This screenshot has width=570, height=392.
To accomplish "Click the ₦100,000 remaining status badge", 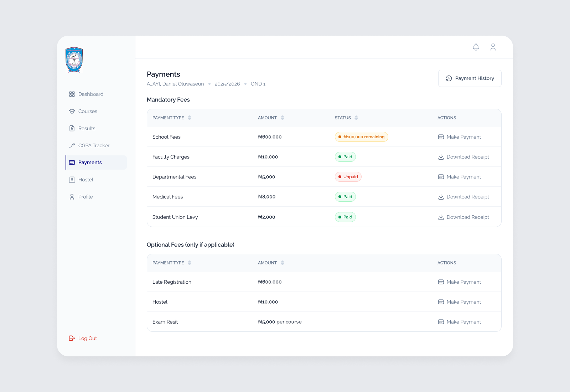I will point(361,137).
